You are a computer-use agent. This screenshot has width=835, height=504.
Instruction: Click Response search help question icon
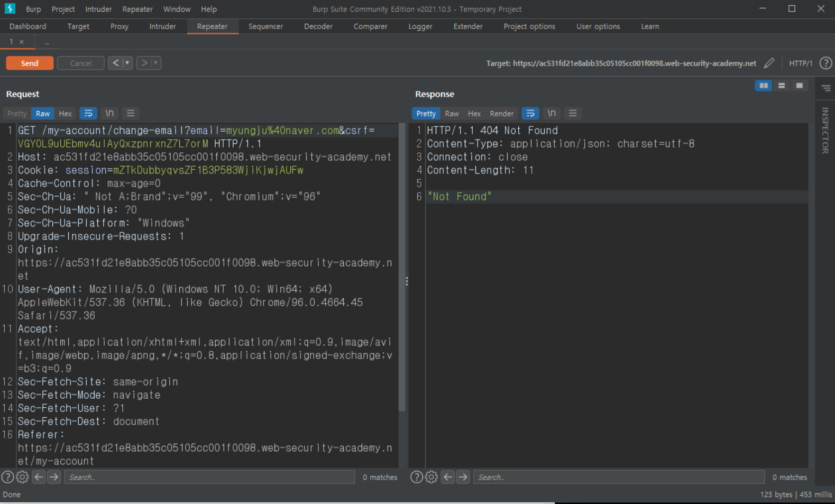click(x=417, y=477)
